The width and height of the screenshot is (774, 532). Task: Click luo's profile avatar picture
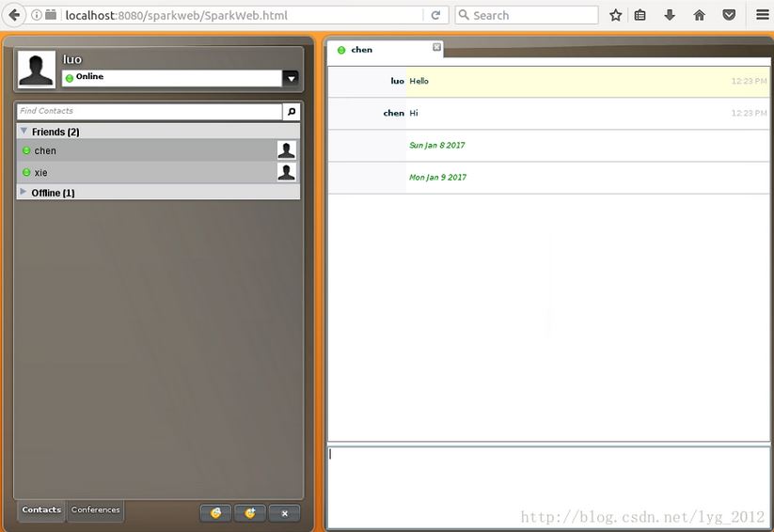(x=37, y=70)
